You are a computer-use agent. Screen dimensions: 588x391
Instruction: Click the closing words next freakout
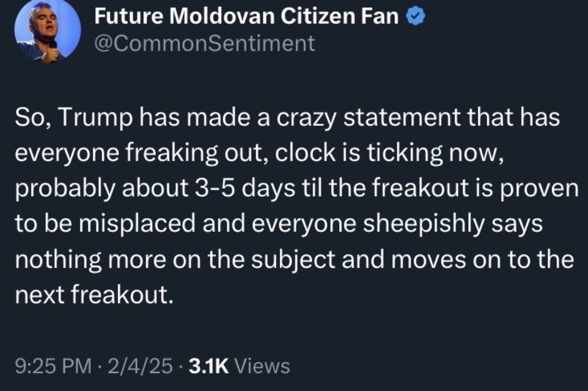(94, 295)
